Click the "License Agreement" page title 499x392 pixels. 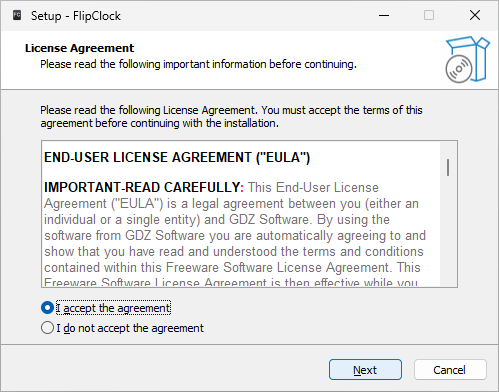(79, 48)
